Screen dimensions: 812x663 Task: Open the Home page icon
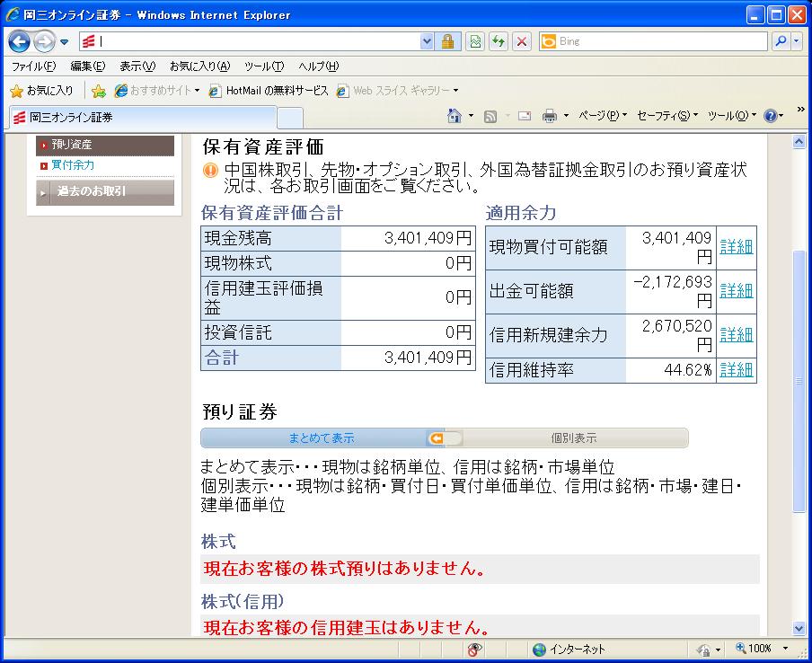[x=455, y=116]
